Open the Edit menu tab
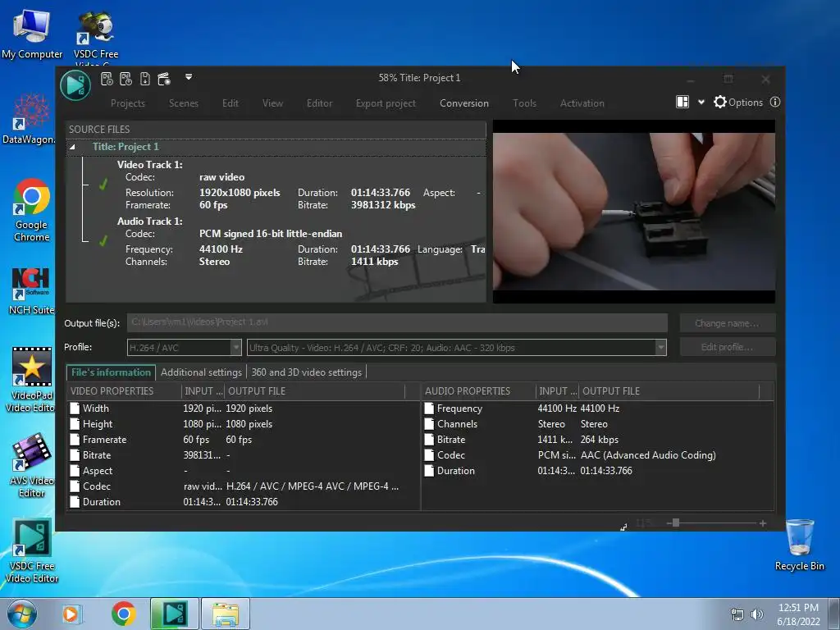This screenshot has height=630, width=840. [x=231, y=103]
